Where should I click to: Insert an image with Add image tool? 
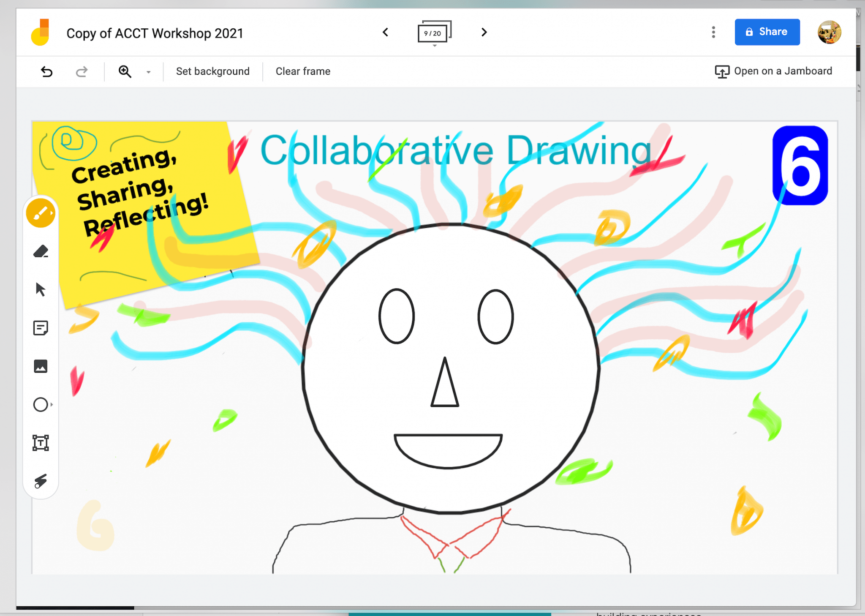(x=41, y=366)
